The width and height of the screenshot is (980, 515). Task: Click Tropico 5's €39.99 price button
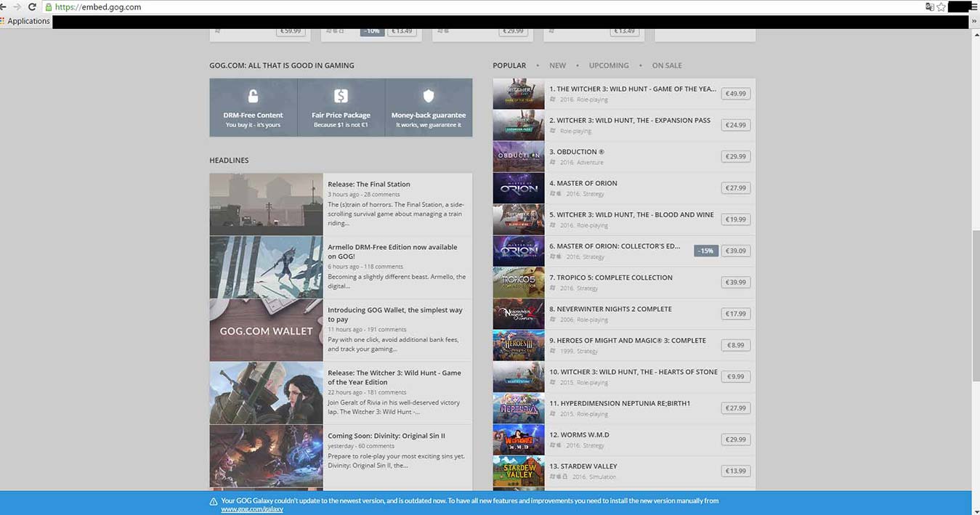point(735,283)
